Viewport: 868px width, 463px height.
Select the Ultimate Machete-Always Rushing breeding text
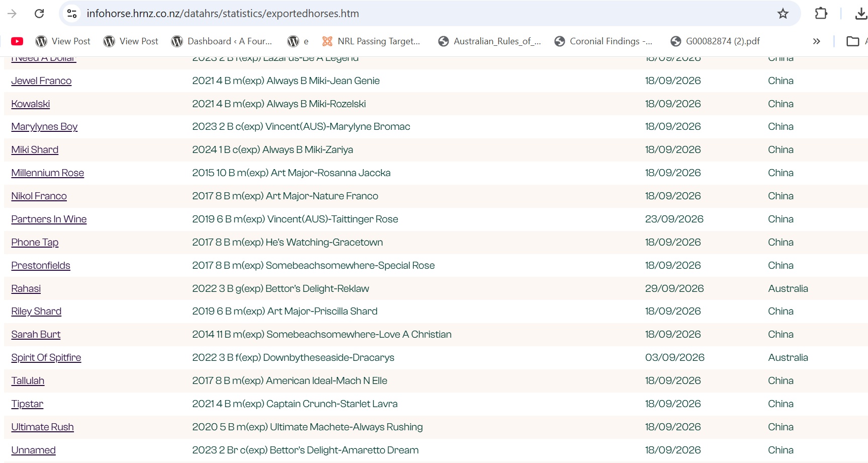pyautogui.click(x=346, y=427)
